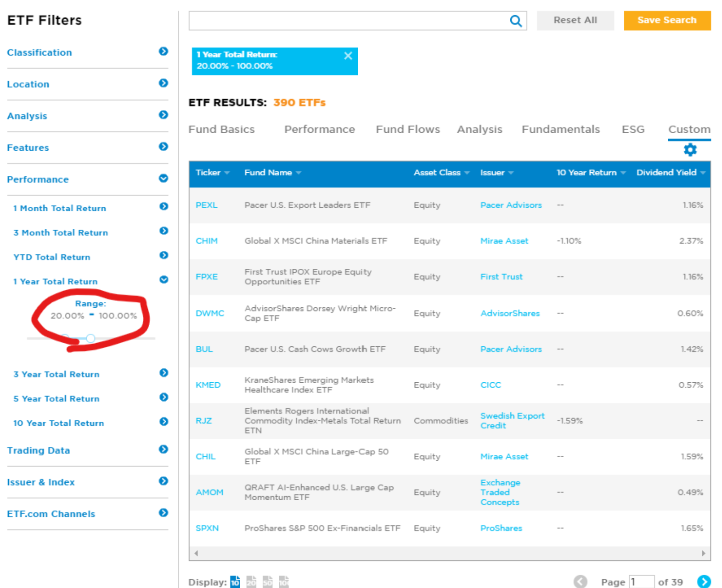
Task: Expand 3 Year Total Return filter
Action: coord(164,373)
